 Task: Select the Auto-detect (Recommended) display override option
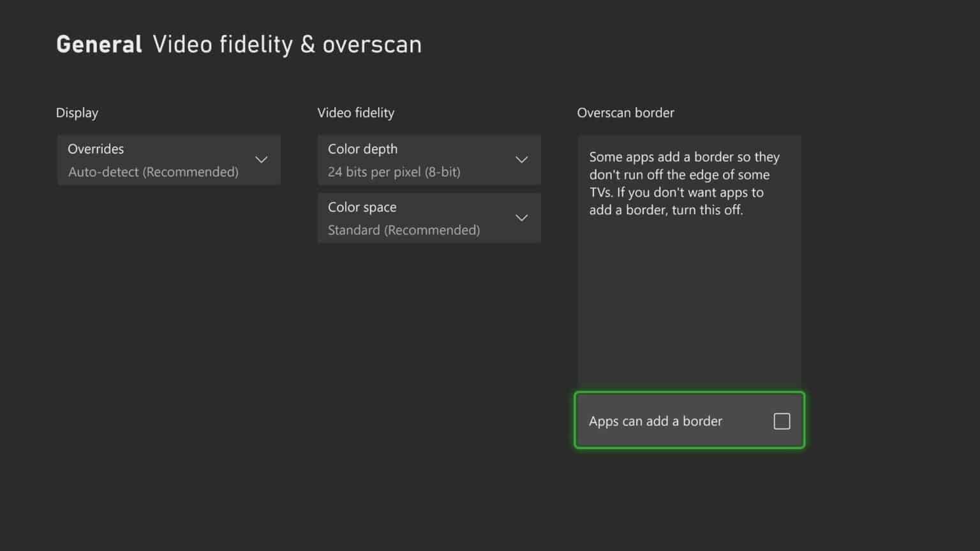[153, 172]
